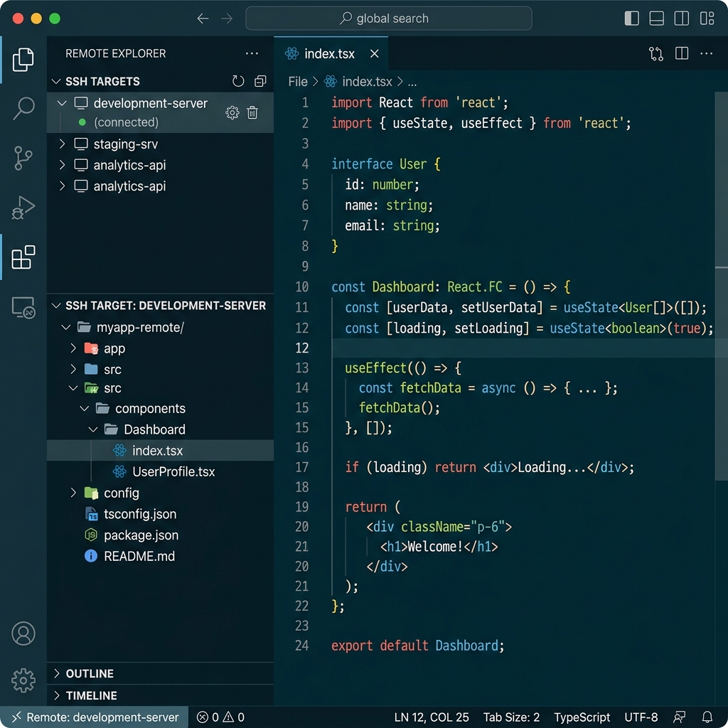The image size is (728, 728).
Task: Open the Source Control view
Action: coord(23,158)
